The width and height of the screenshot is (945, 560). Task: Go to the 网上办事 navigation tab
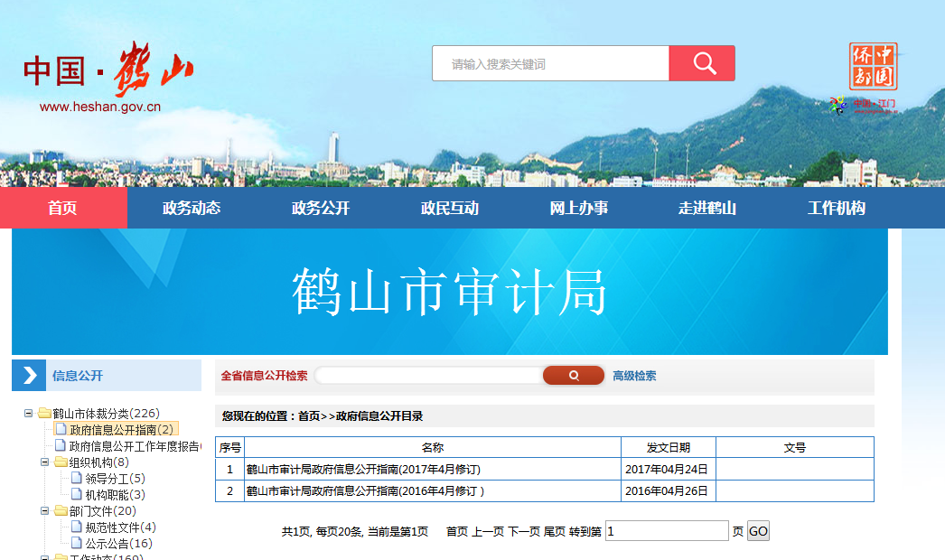(x=578, y=209)
